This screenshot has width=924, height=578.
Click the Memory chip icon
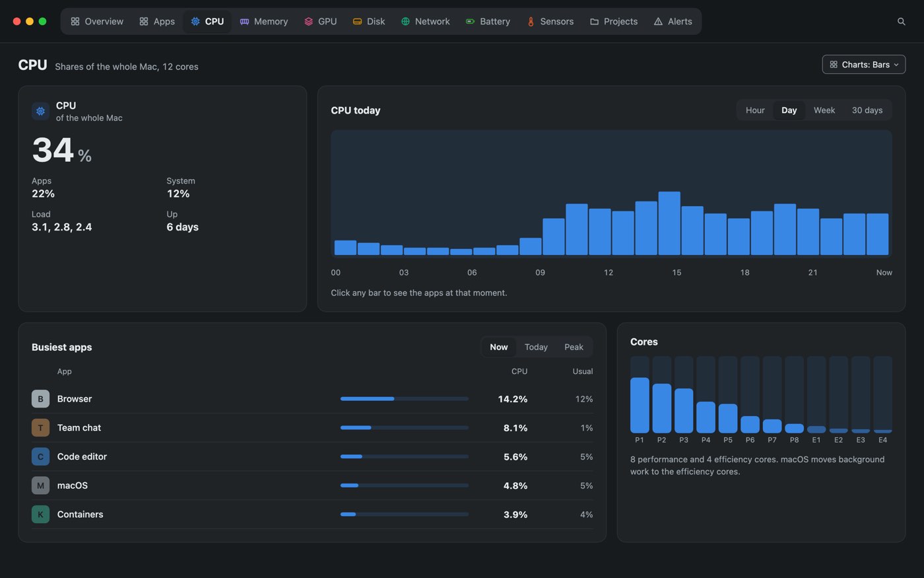click(x=244, y=21)
